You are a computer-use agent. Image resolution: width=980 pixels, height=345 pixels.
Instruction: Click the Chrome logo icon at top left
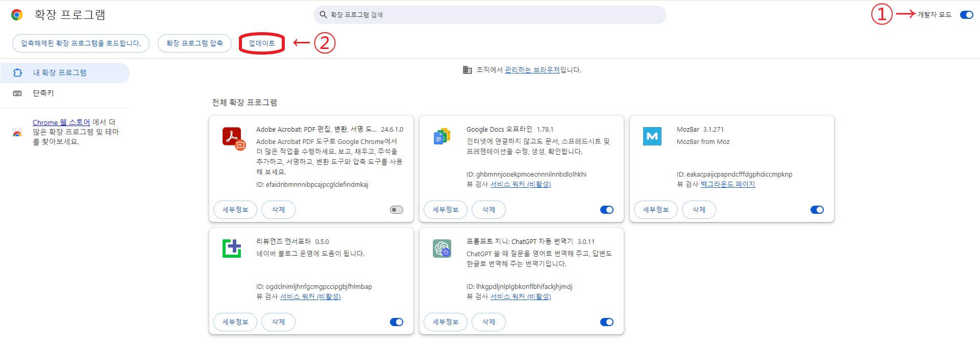click(17, 15)
